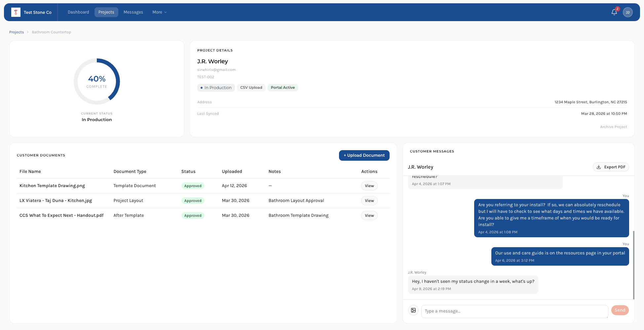Click the message input field
Image resolution: width=644 pixels, height=330 pixels.
coord(514,311)
